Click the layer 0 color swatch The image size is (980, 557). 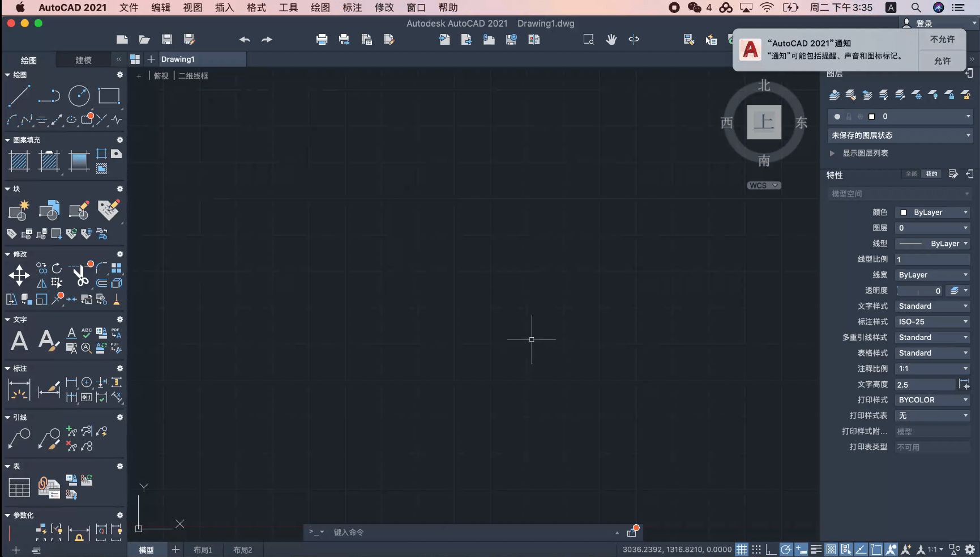tap(872, 116)
